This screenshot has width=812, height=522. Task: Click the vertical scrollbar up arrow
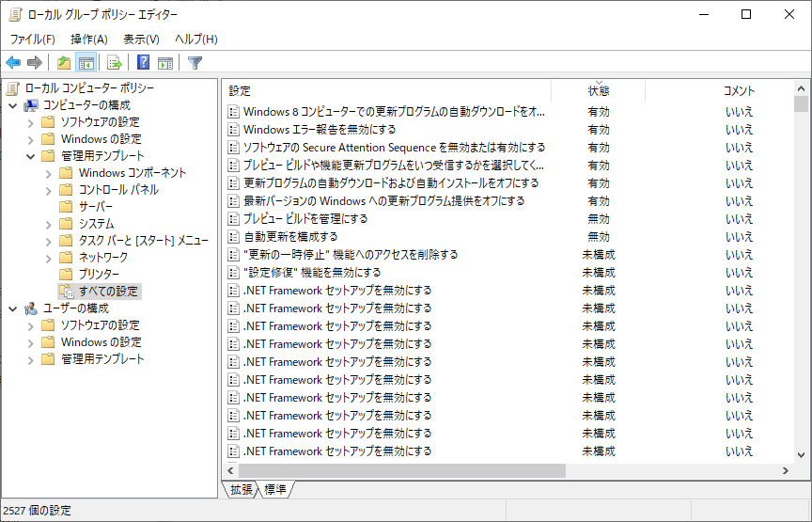point(801,88)
